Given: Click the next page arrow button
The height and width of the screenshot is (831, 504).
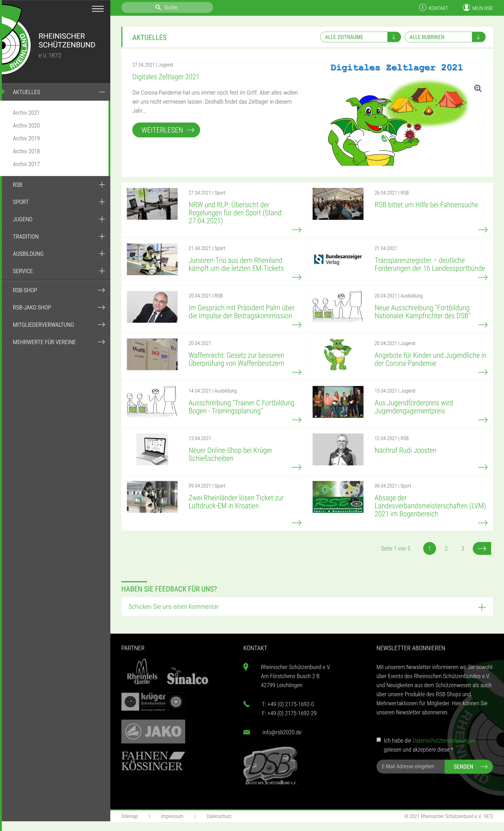Looking at the screenshot, I should tap(482, 548).
